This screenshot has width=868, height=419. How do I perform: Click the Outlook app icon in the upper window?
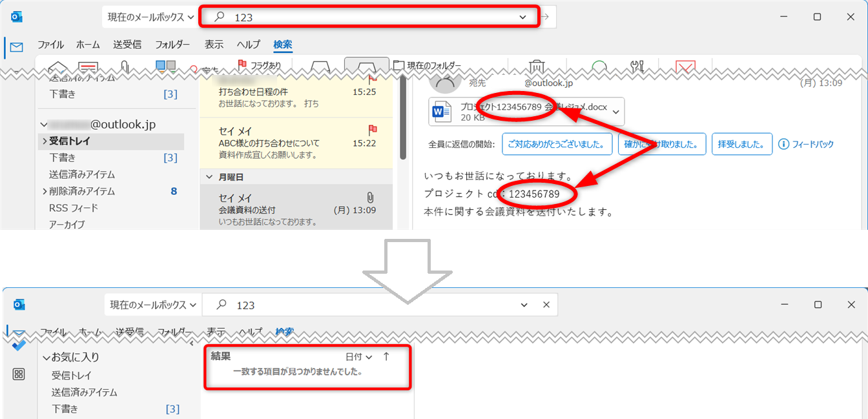click(x=17, y=17)
